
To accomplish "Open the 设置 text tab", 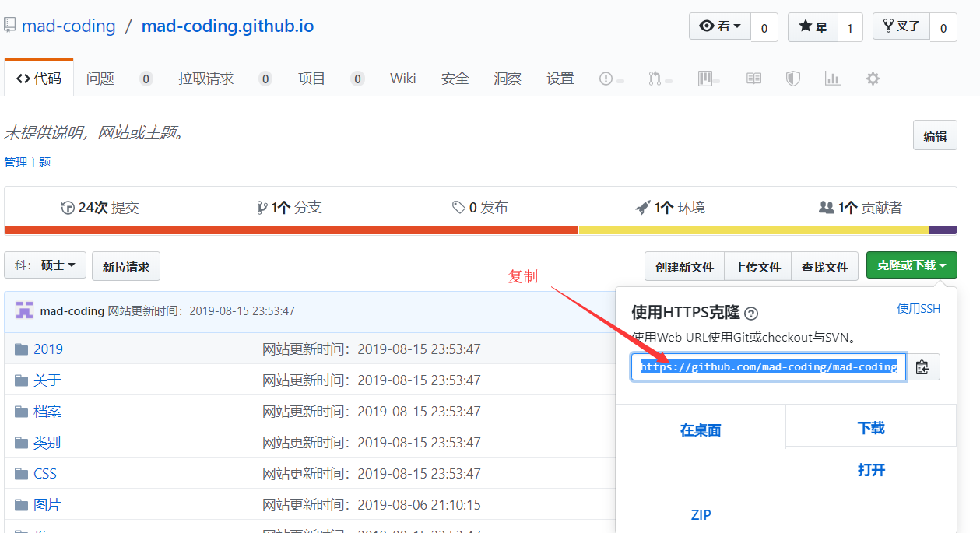I will [560, 79].
